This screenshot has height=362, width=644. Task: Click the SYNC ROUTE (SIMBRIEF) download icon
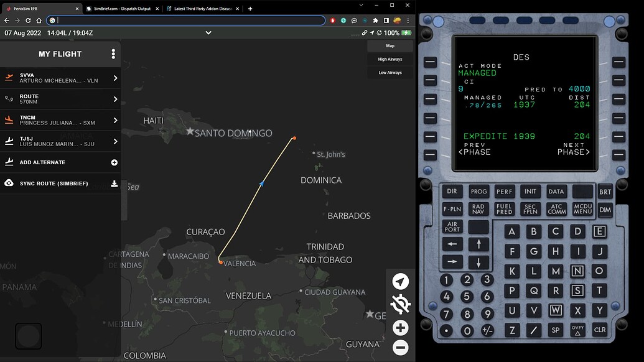[x=113, y=183]
